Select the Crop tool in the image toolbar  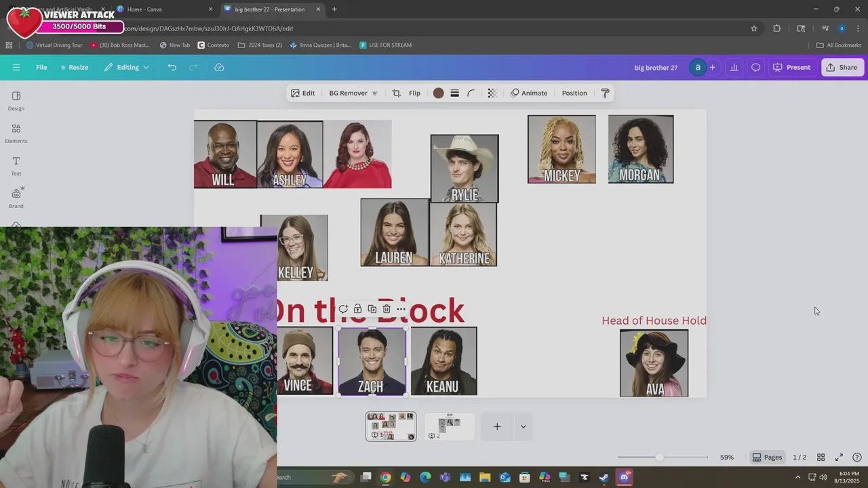[396, 93]
